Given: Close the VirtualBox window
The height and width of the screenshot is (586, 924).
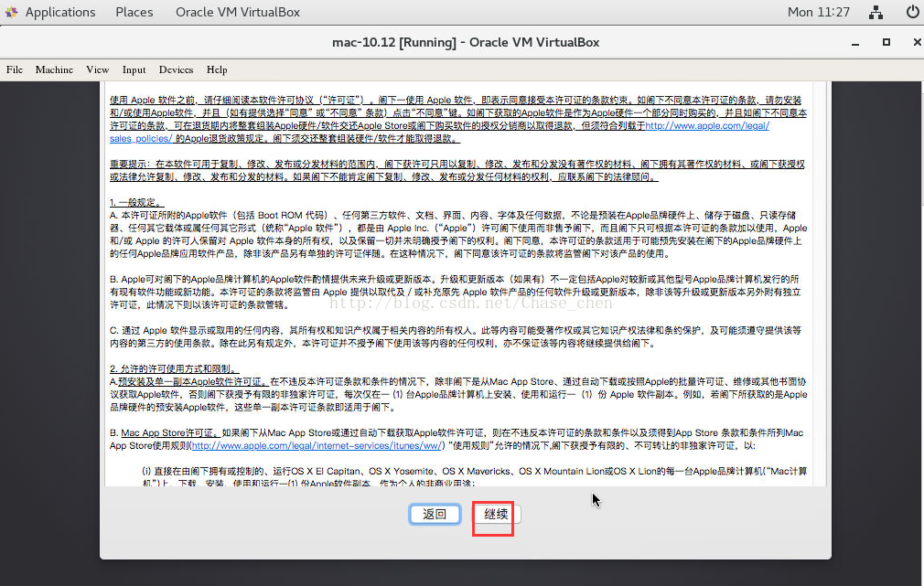Looking at the screenshot, I should pyautogui.click(x=917, y=42).
